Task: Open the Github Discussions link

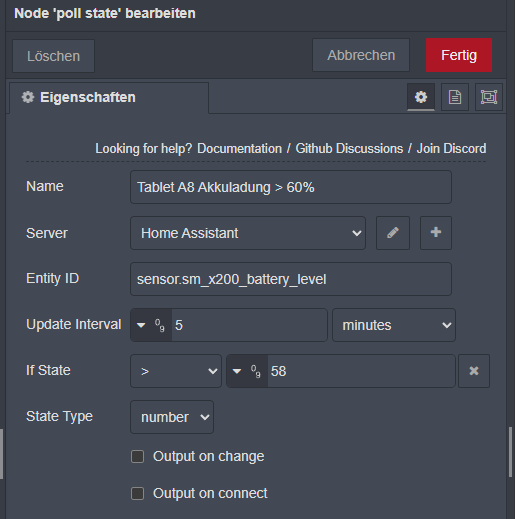Action: pos(349,149)
